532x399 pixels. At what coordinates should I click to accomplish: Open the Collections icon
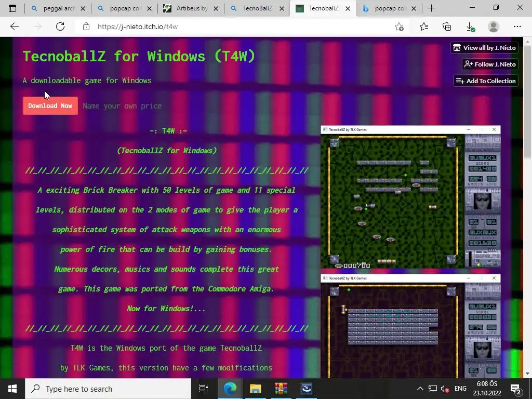(x=447, y=26)
